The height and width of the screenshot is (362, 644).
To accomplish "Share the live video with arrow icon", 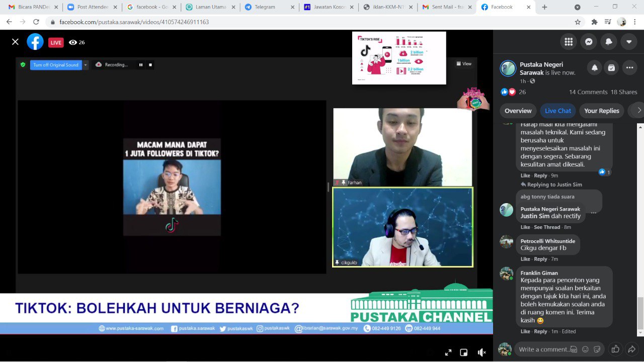I will [632, 349].
